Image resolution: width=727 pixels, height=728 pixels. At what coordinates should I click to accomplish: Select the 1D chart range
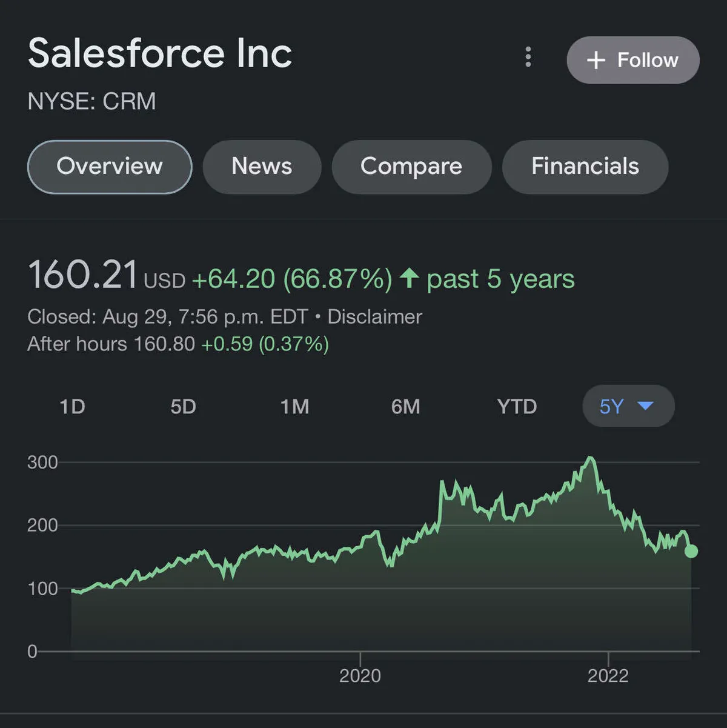pyautogui.click(x=72, y=406)
